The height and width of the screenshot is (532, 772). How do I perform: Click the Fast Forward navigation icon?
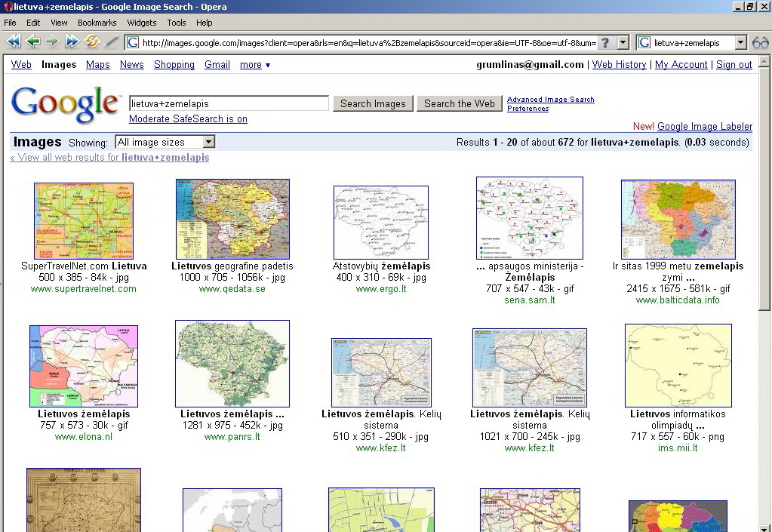point(72,42)
